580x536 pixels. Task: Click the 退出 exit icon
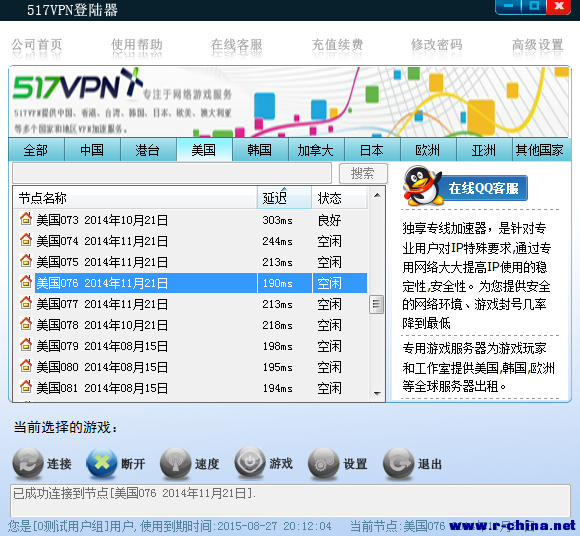tap(398, 463)
